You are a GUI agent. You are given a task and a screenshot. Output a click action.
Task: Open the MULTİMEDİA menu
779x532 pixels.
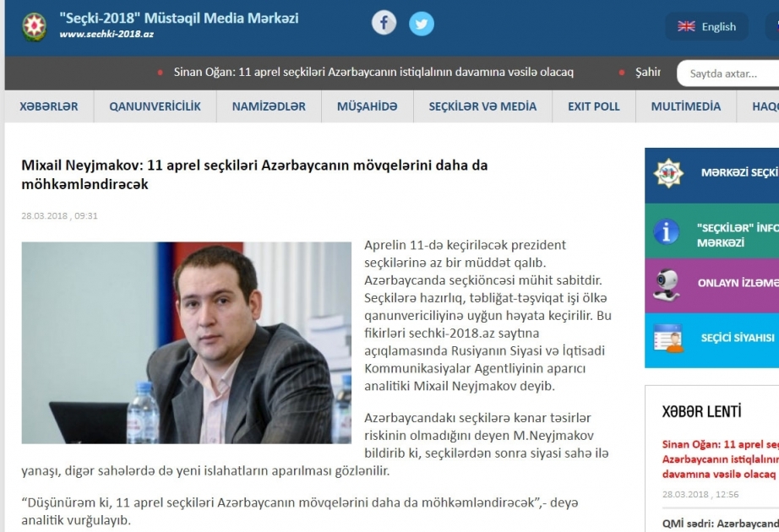click(x=685, y=106)
